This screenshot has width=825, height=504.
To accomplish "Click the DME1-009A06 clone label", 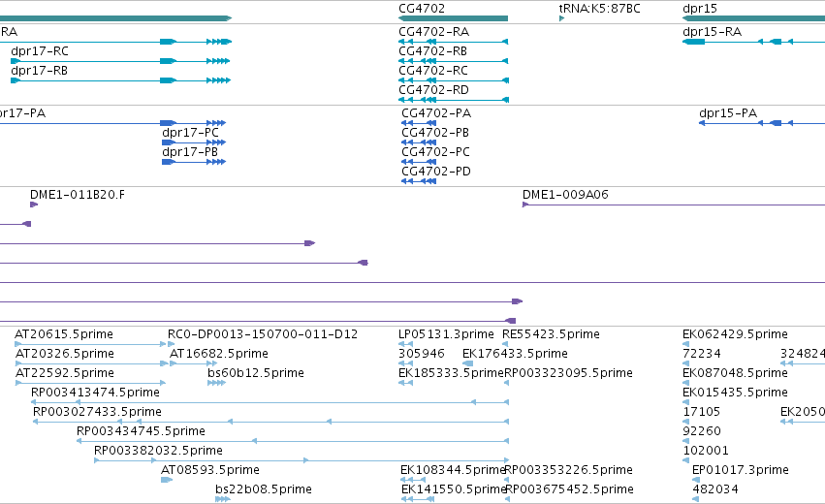I will 565,195.
